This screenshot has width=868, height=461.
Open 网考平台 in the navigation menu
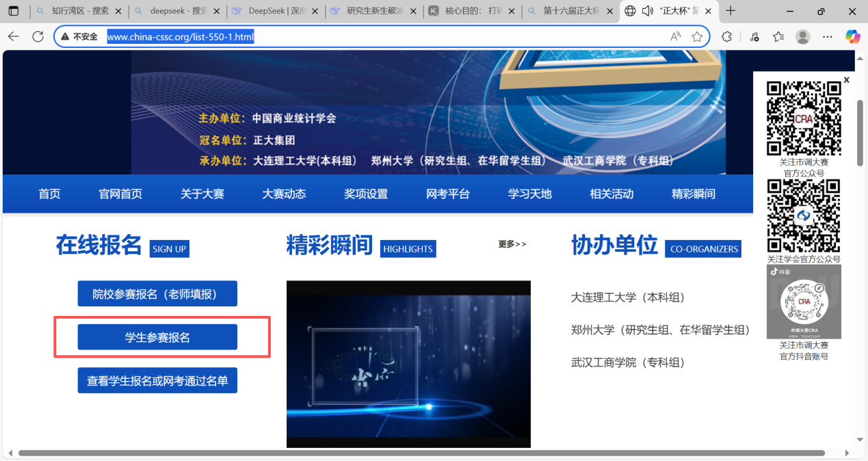(x=448, y=194)
